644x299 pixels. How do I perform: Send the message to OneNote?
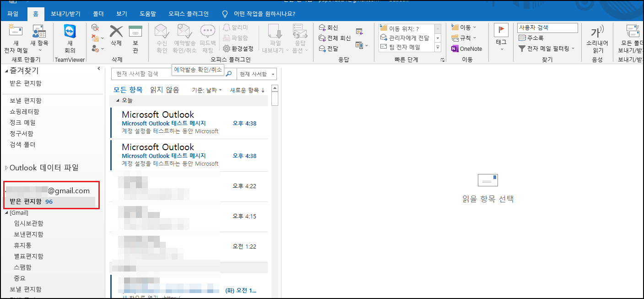466,49
